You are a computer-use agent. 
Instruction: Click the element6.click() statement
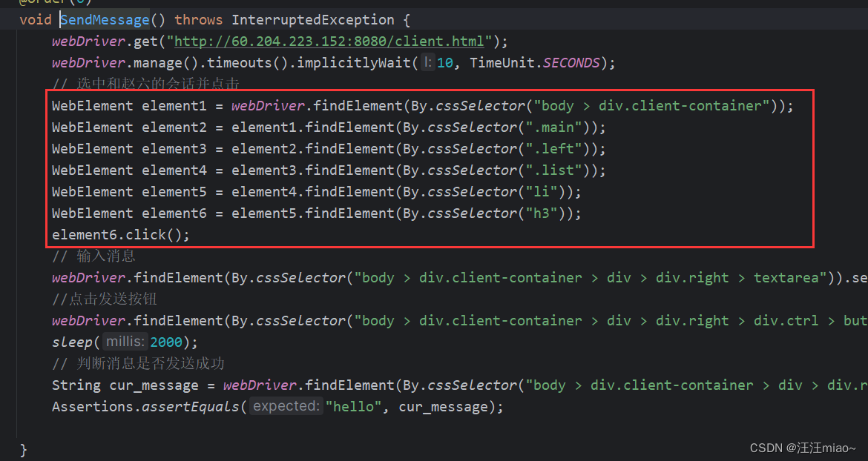click(121, 235)
